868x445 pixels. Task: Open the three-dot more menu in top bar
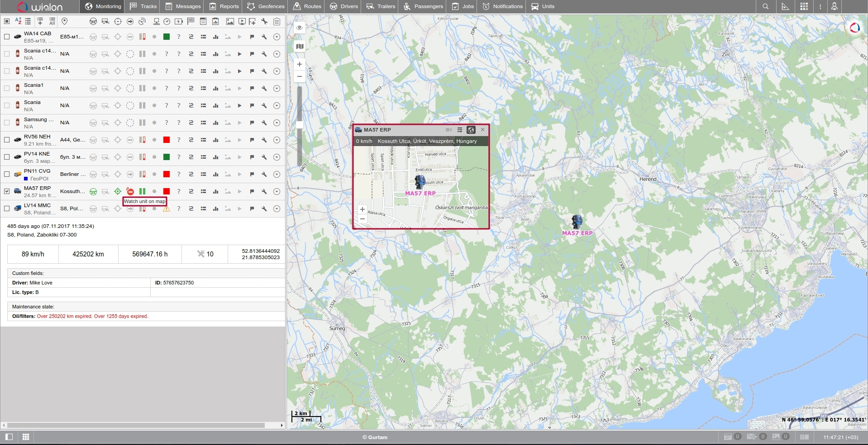click(x=820, y=6)
